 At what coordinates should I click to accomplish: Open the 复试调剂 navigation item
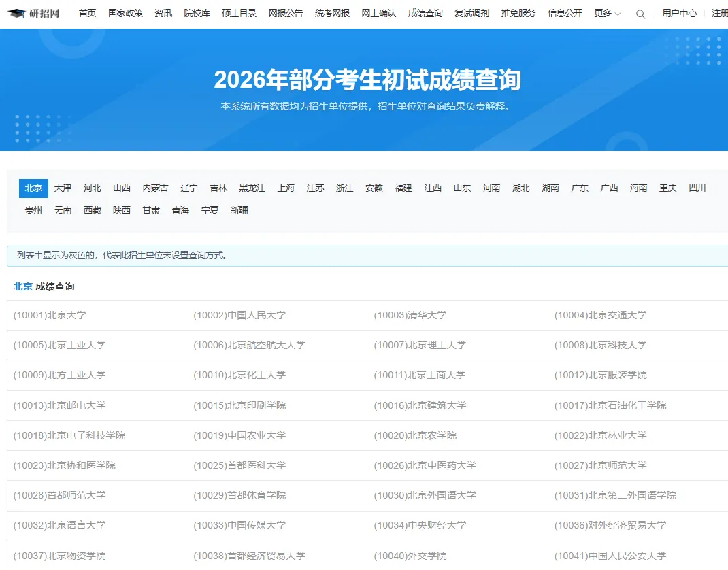tap(471, 14)
